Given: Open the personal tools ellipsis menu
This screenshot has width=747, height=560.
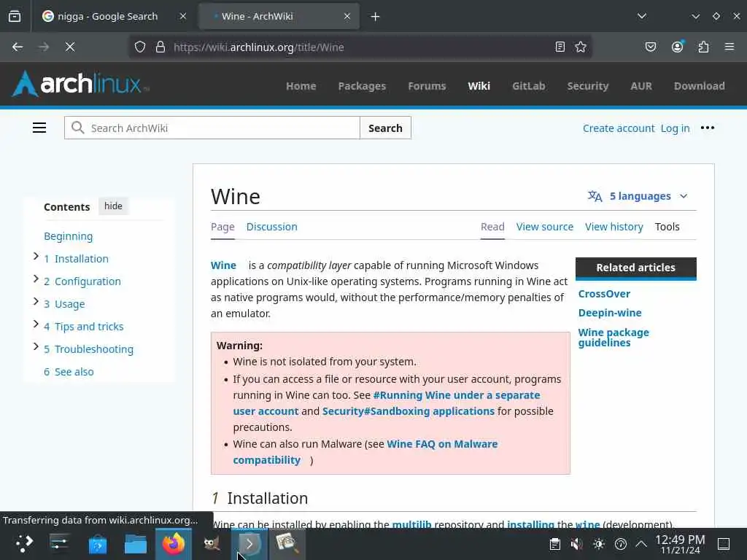Looking at the screenshot, I should pos(708,128).
